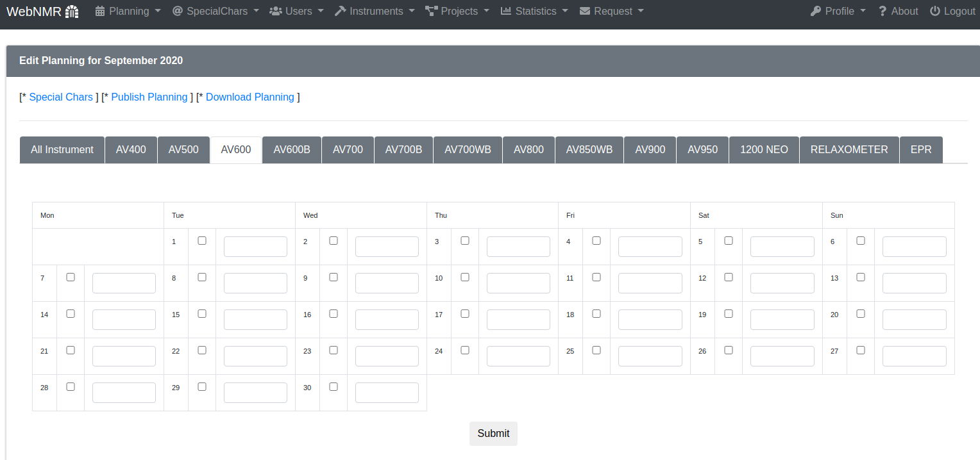
Task: Click the key icon beside Profile
Action: [x=816, y=11]
